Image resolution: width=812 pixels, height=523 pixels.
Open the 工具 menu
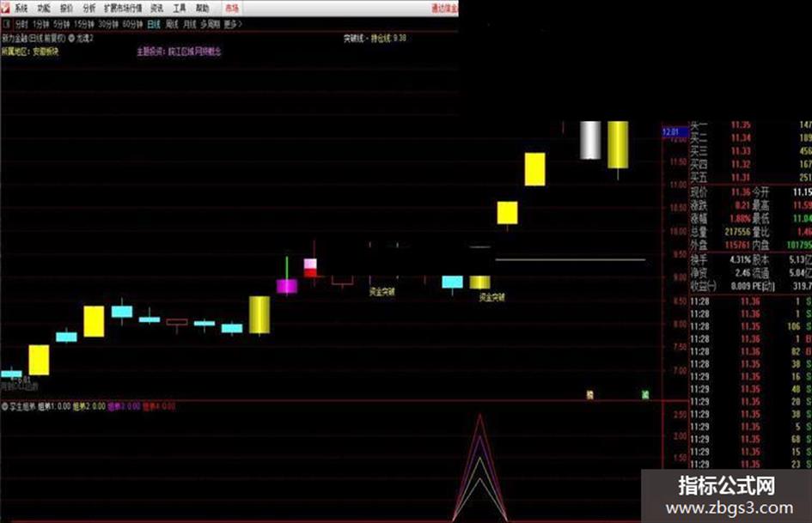[180, 9]
